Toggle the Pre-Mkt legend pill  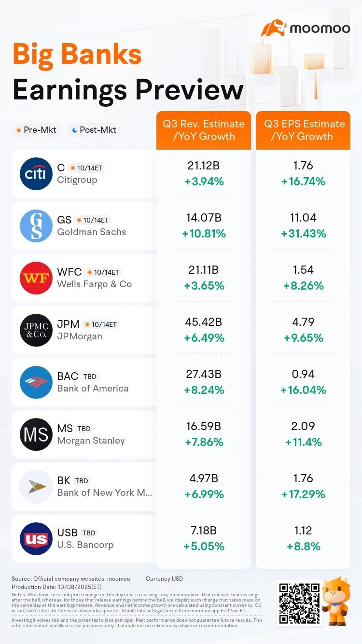tap(36, 130)
